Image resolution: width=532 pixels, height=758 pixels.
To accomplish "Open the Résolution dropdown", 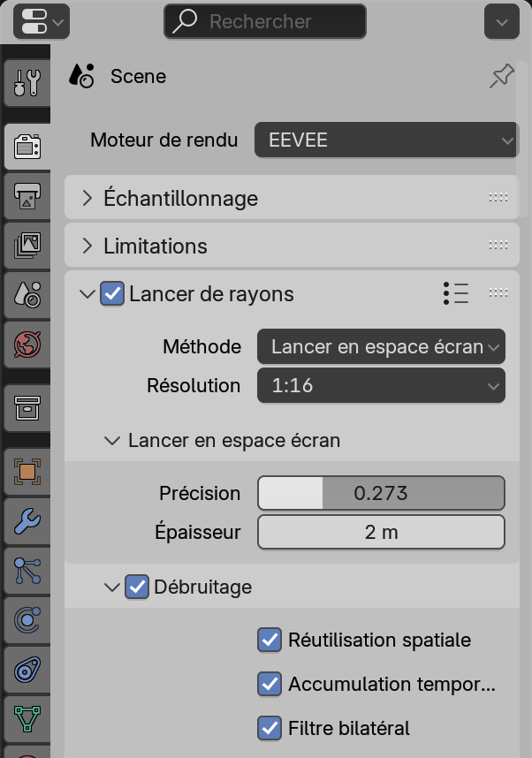I will click(x=380, y=385).
